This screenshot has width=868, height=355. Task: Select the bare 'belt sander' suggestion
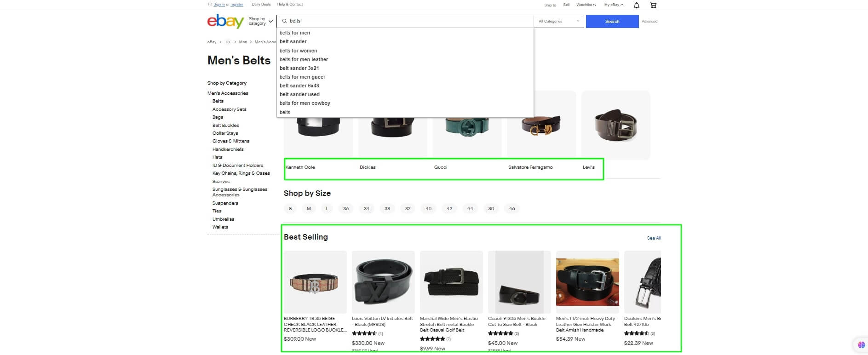(x=405, y=41)
